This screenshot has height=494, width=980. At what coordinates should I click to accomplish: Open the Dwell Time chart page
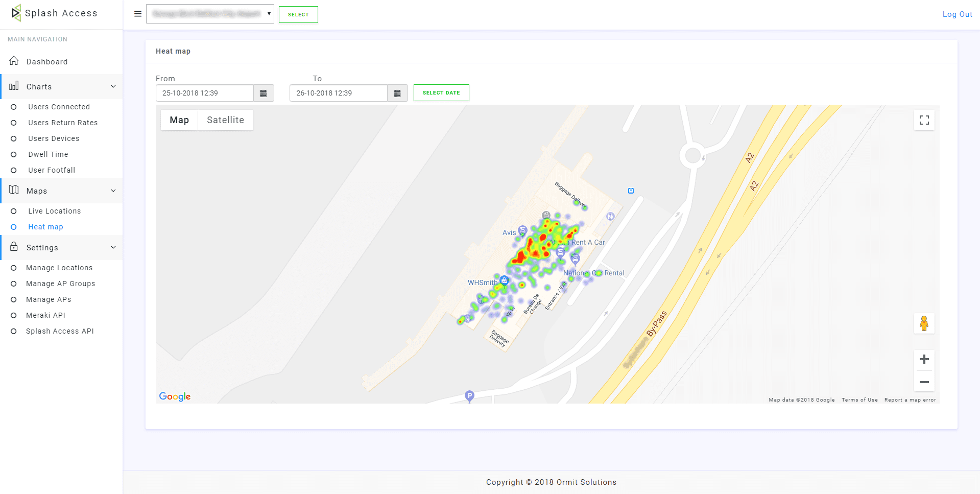pyautogui.click(x=48, y=154)
